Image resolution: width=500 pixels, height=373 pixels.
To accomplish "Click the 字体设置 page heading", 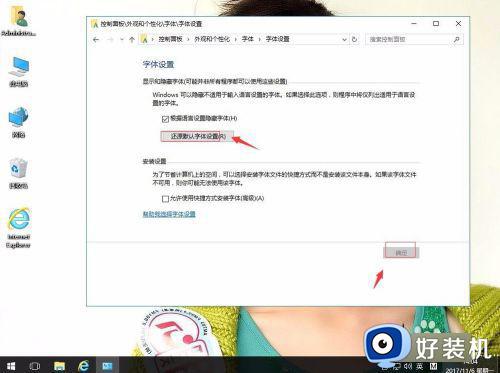I will [158, 64].
